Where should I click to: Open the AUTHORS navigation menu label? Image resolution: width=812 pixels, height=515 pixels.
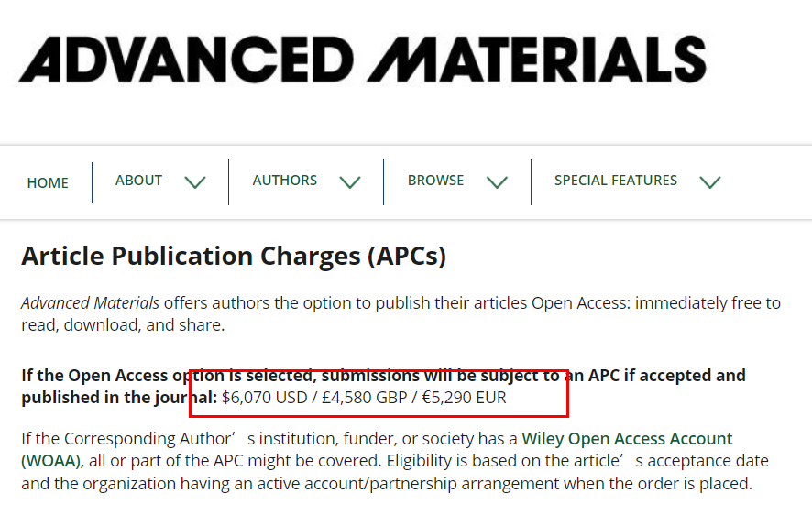click(x=285, y=181)
